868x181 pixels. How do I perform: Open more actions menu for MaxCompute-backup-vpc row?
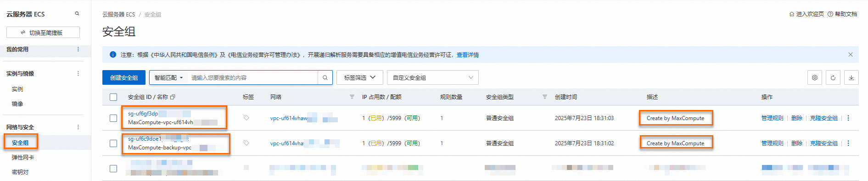[848, 143]
